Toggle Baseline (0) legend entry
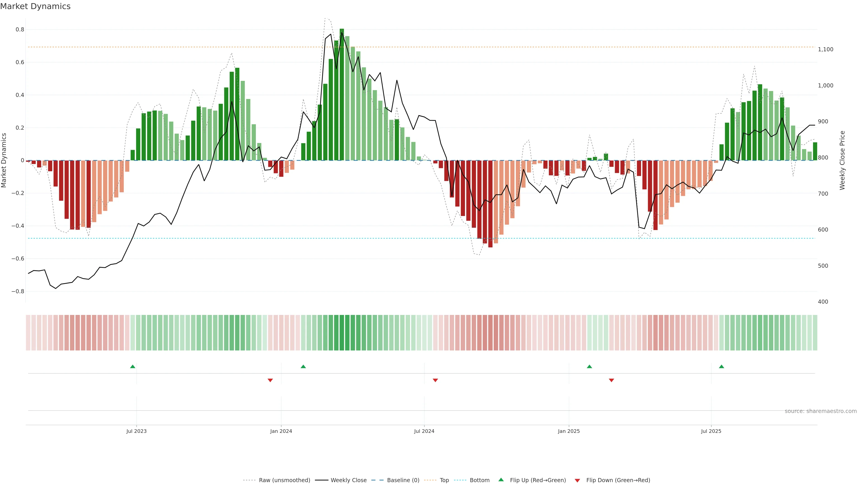This screenshot has height=488, width=868. pos(403,480)
